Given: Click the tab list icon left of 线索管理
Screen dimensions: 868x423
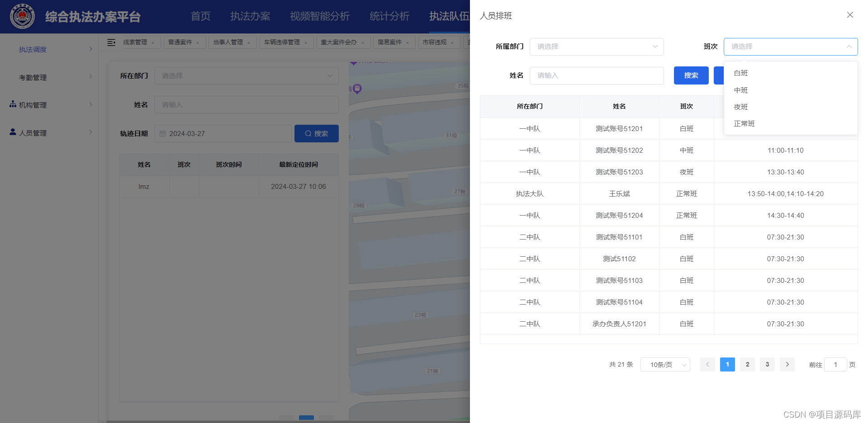Looking at the screenshot, I should pyautogui.click(x=111, y=42).
